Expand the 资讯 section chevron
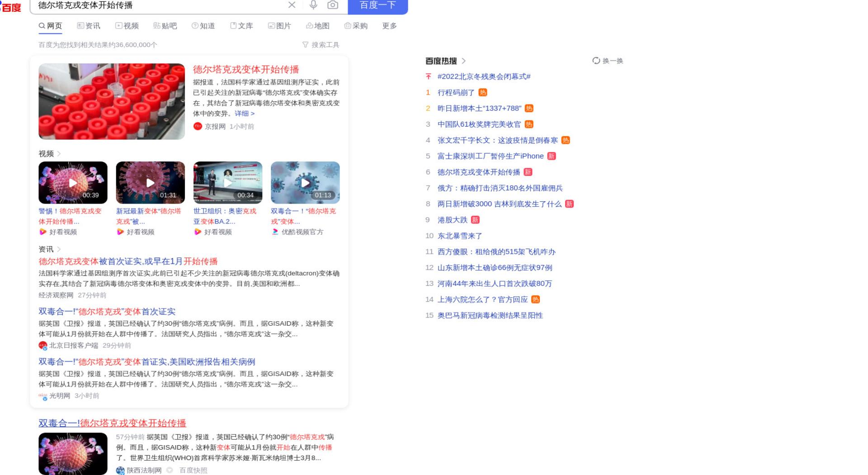The height and width of the screenshot is (475, 868). click(x=59, y=249)
